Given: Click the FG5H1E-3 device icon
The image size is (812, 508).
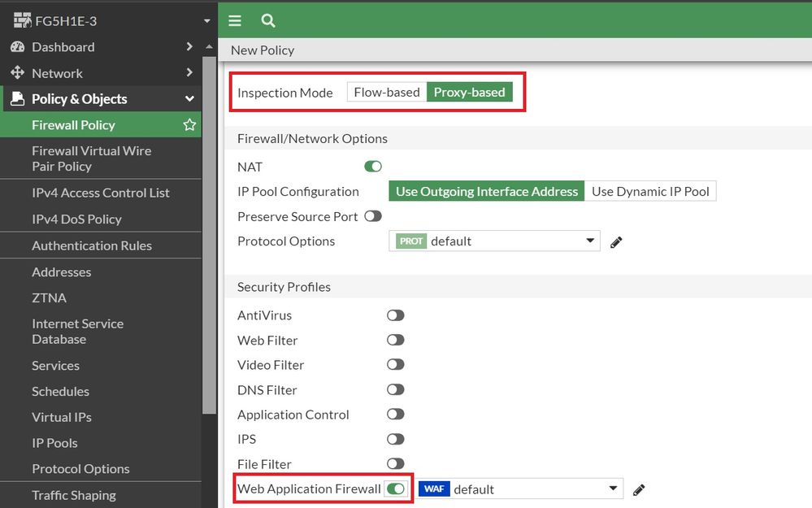Looking at the screenshot, I should coord(22,20).
